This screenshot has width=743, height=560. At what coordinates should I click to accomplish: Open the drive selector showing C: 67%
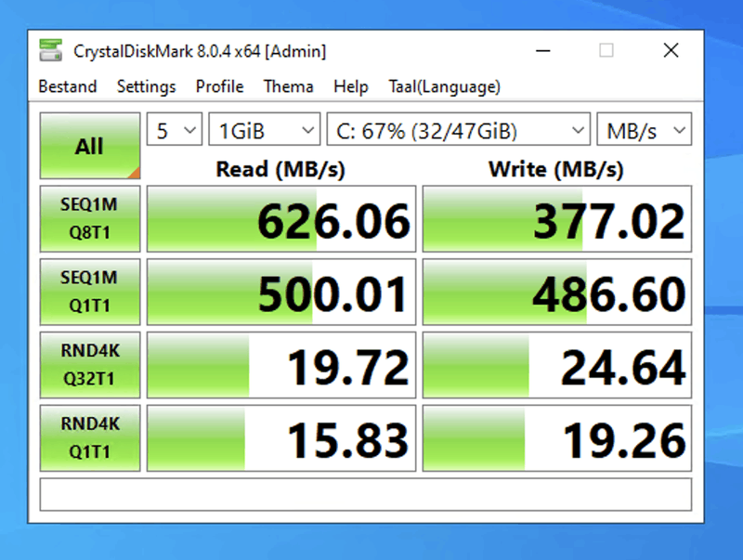pos(458,129)
